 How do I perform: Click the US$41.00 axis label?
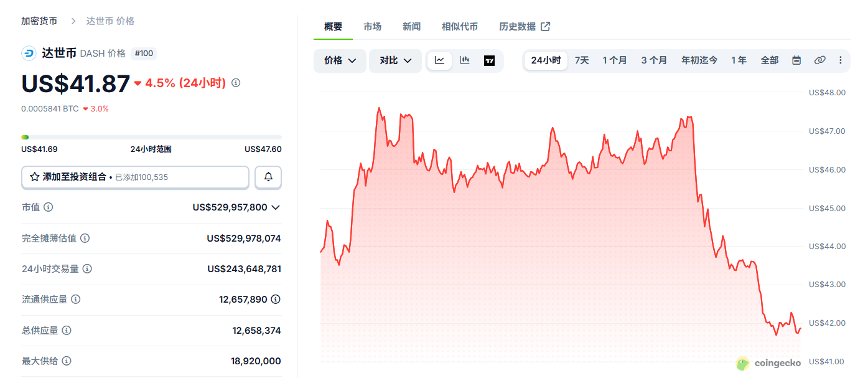(827, 362)
